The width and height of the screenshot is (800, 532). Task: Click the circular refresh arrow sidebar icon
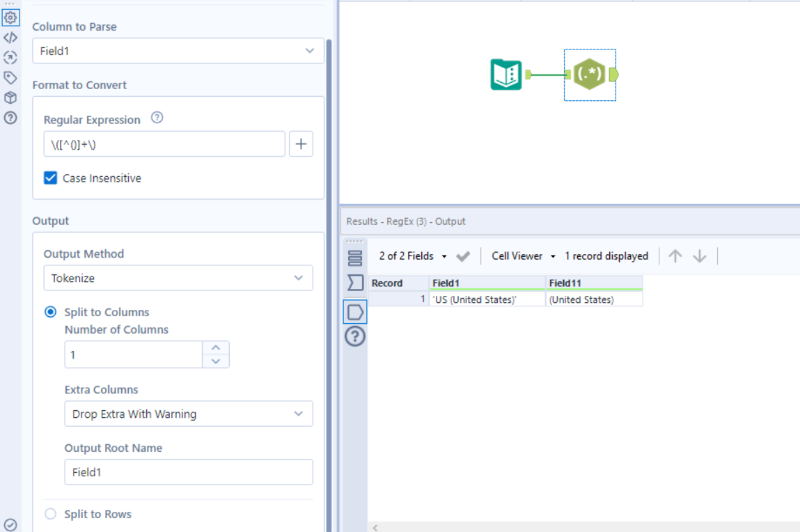(10, 58)
